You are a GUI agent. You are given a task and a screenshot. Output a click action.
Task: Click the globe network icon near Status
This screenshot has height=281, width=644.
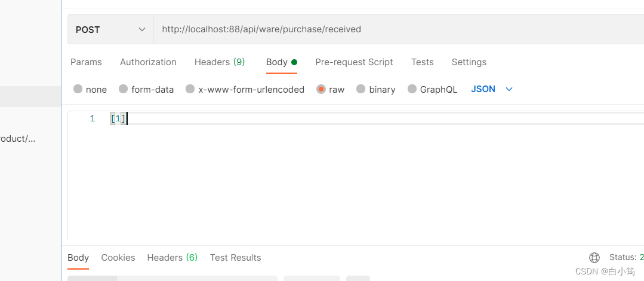(x=594, y=258)
